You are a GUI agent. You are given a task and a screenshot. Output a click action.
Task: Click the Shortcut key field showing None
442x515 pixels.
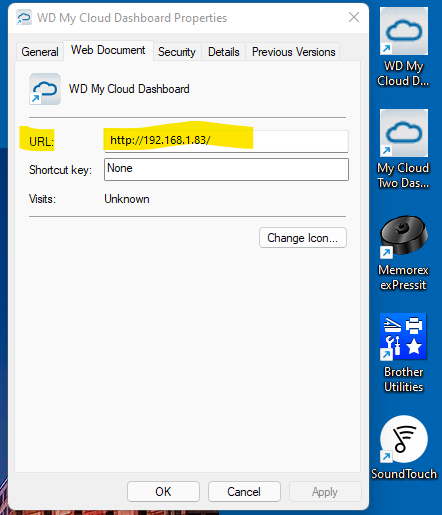point(226,169)
